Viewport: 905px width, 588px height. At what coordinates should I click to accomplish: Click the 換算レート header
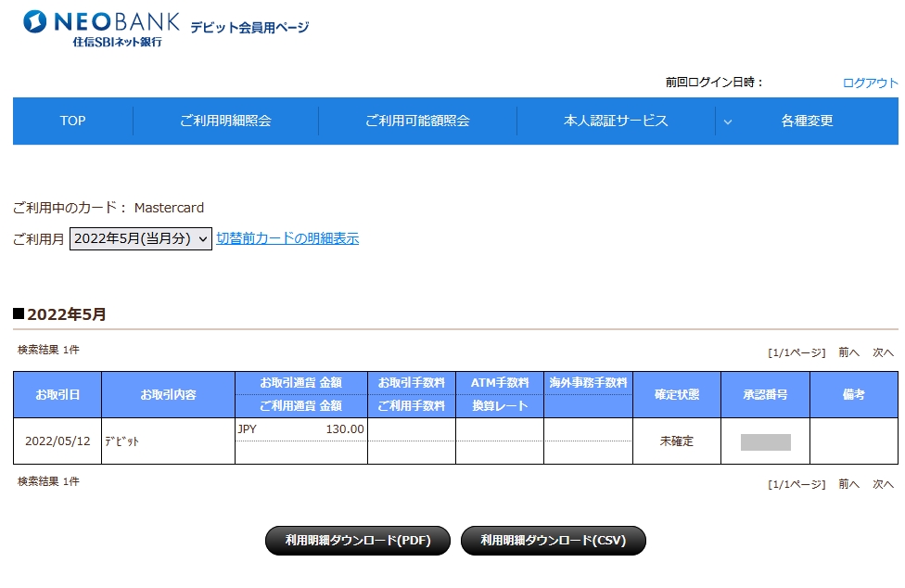[x=500, y=405]
